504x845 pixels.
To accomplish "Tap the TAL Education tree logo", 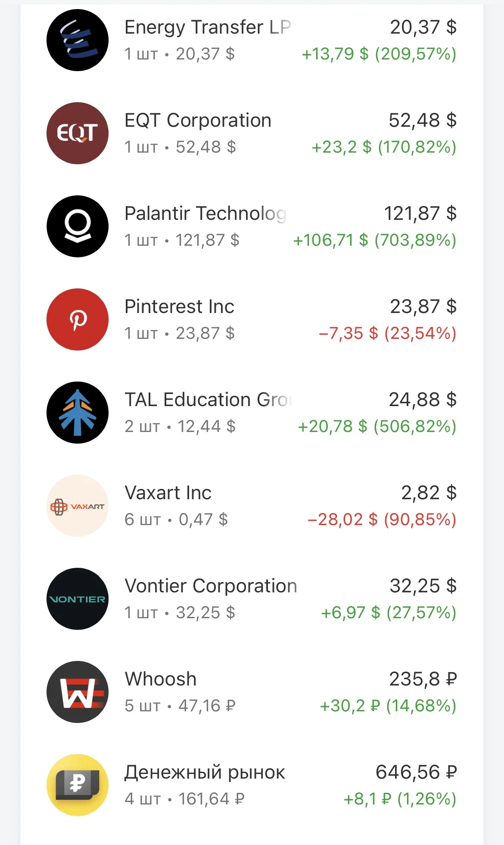I will 78,413.
